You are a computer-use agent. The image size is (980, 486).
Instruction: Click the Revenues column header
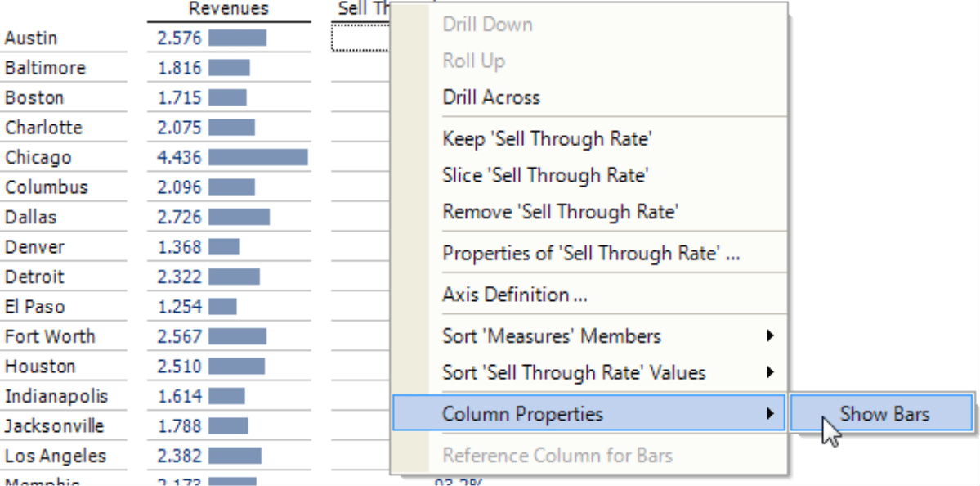(x=229, y=9)
